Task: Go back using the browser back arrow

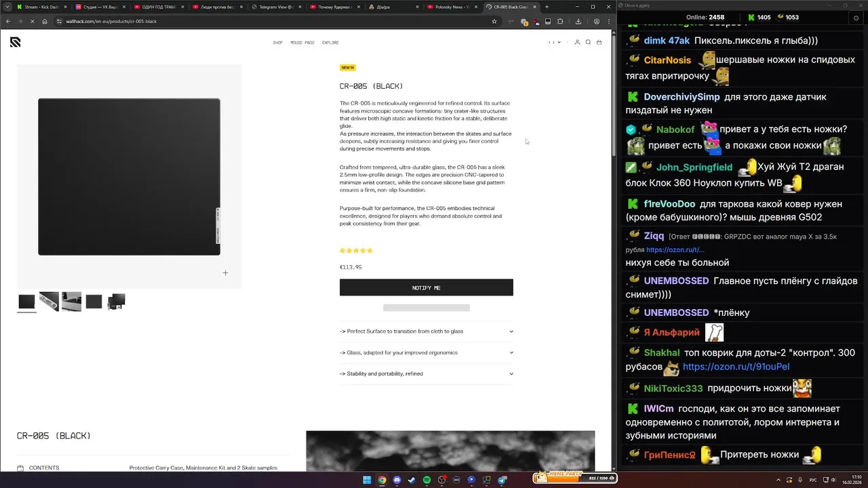Action: 8,21
